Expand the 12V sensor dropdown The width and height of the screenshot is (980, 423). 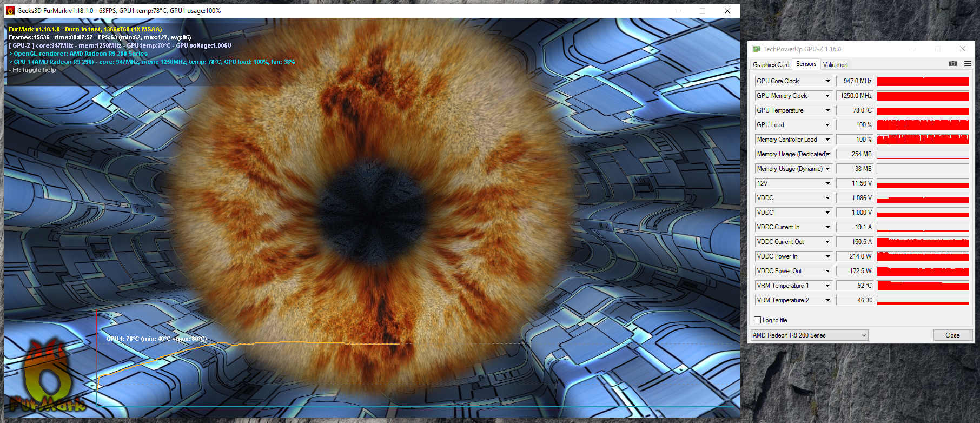coord(827,183)
